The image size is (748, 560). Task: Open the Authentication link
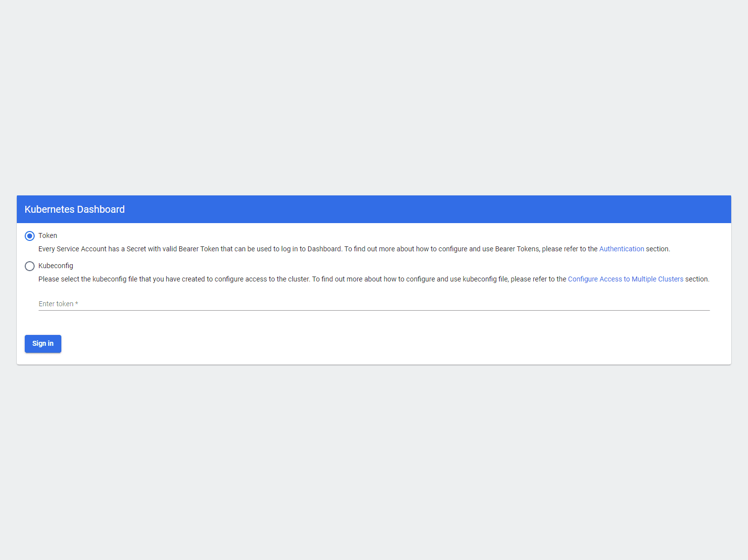pos(621,249)
